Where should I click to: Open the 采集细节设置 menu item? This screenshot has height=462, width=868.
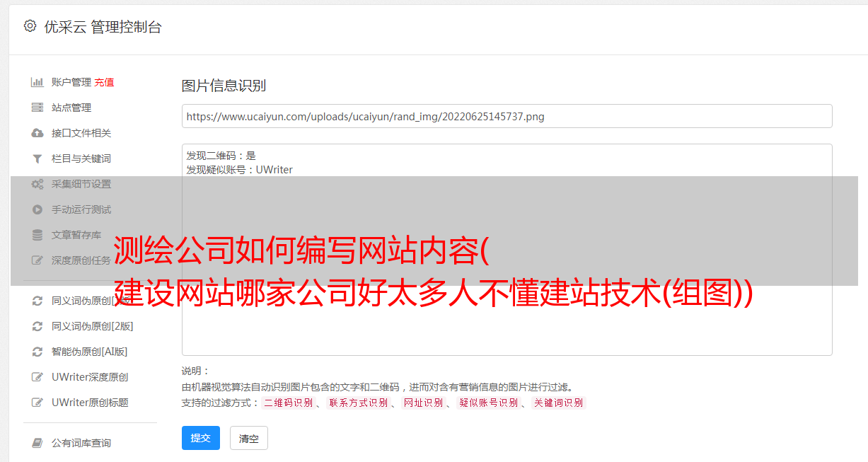81,184
